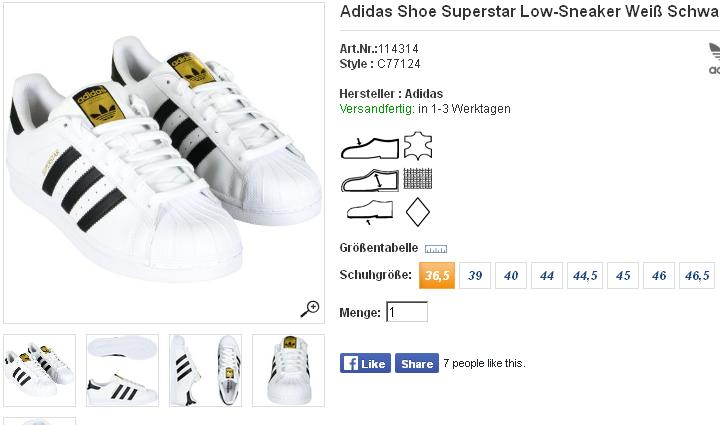Select shoe size 36,5
Image resolution: width=720 pixels, height=425 pixels.
click(x=437, y=276)
